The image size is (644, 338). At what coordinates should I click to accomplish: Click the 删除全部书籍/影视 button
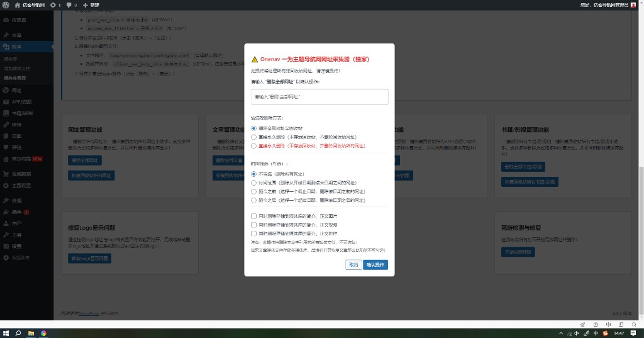click(523, 167)
